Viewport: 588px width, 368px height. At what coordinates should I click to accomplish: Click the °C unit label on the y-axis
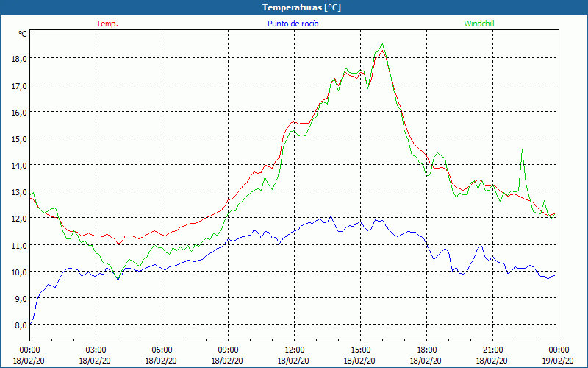coord(23,34)
